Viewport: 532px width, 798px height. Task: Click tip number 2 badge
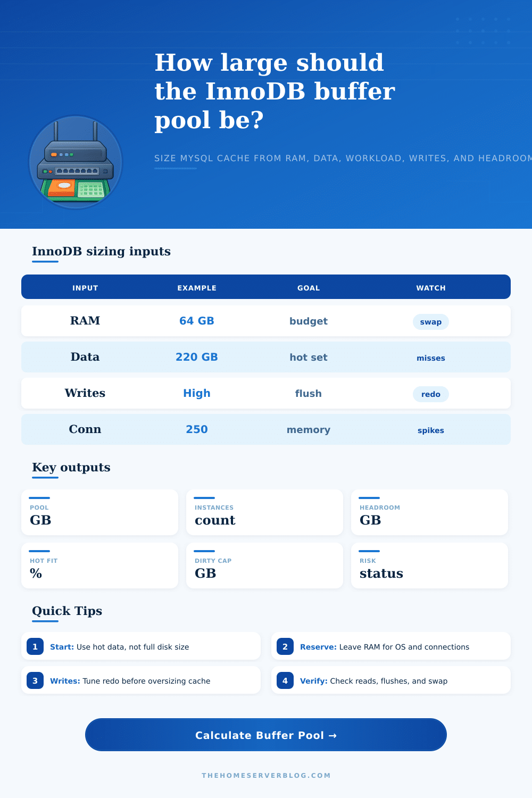(285, 646)
